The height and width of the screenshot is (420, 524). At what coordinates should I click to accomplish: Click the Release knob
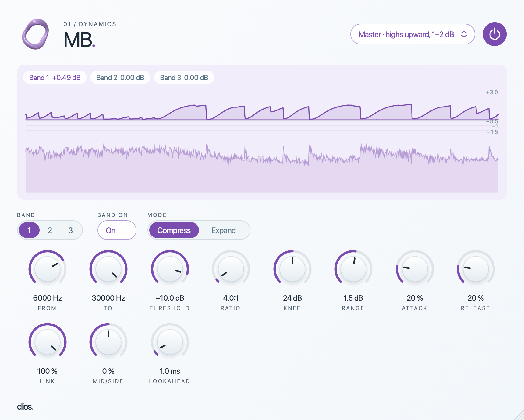tap(476, 269)
